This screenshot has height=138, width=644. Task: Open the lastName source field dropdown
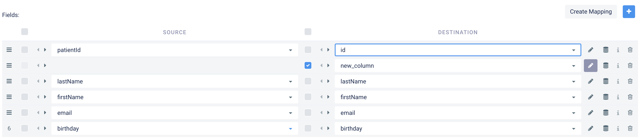point(290,82)
